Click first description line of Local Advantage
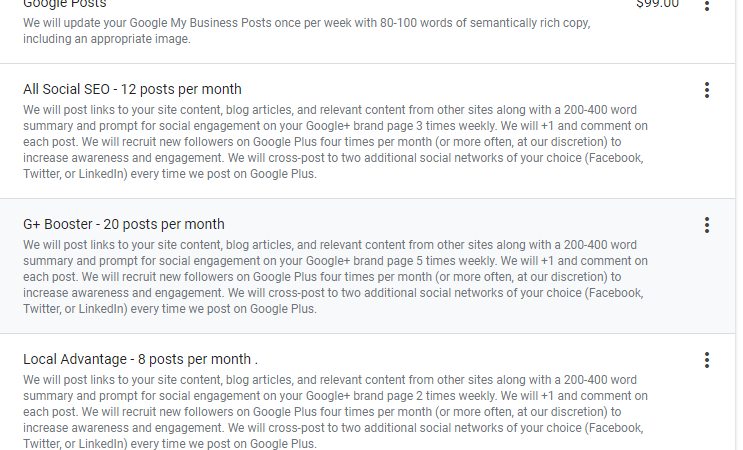The image size is (743, 450). pos(330,379)
